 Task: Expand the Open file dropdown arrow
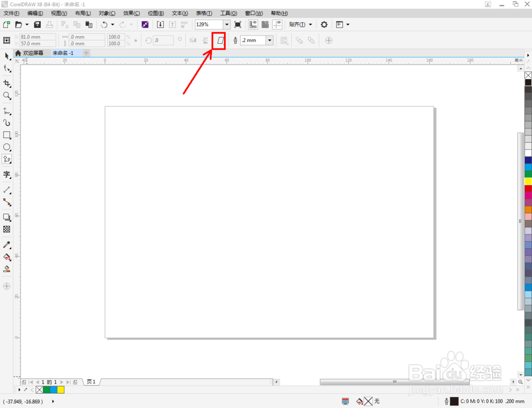(27, 25)
